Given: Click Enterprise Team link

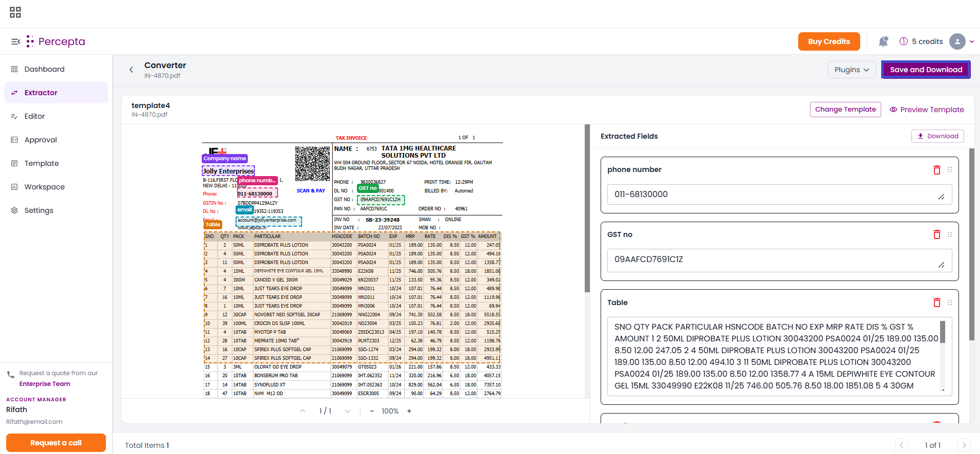Looking at the screenshot, I should click(45, 384).
